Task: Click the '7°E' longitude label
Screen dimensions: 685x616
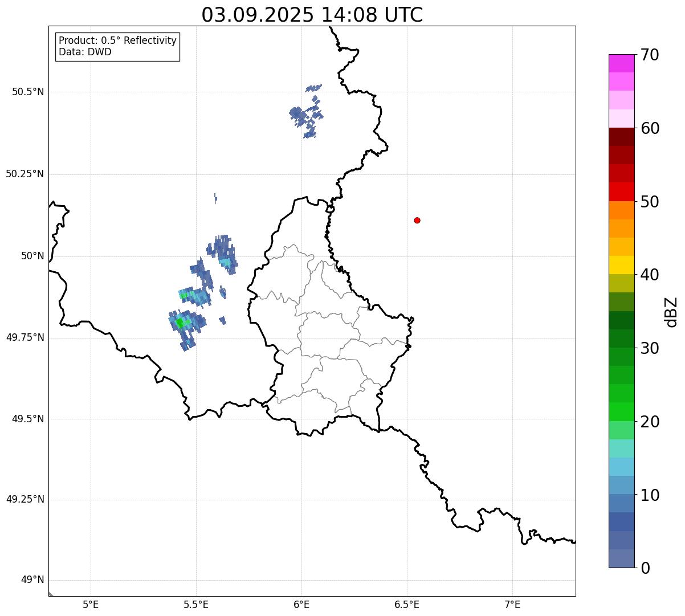Action: tap(512, 605)
